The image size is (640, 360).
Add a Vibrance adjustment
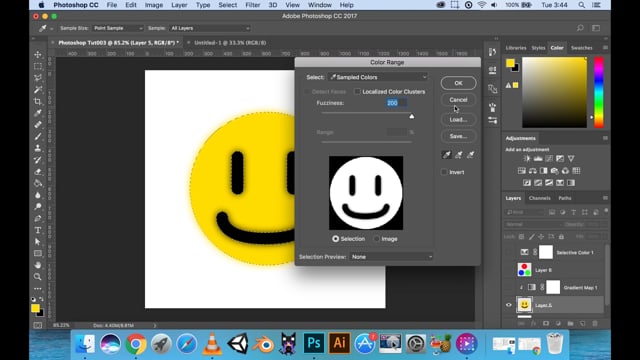click(571, 158)
